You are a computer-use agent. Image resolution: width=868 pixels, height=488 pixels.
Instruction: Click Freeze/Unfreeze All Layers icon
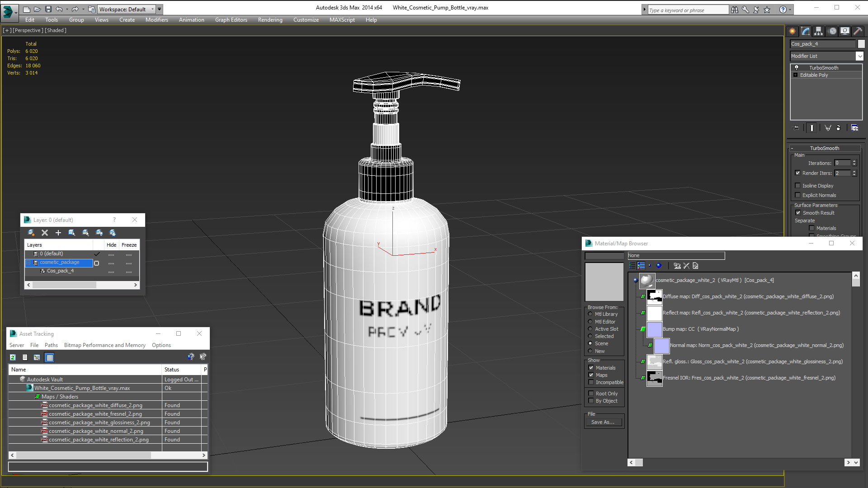pyautogui.click(x=113, y=233)
